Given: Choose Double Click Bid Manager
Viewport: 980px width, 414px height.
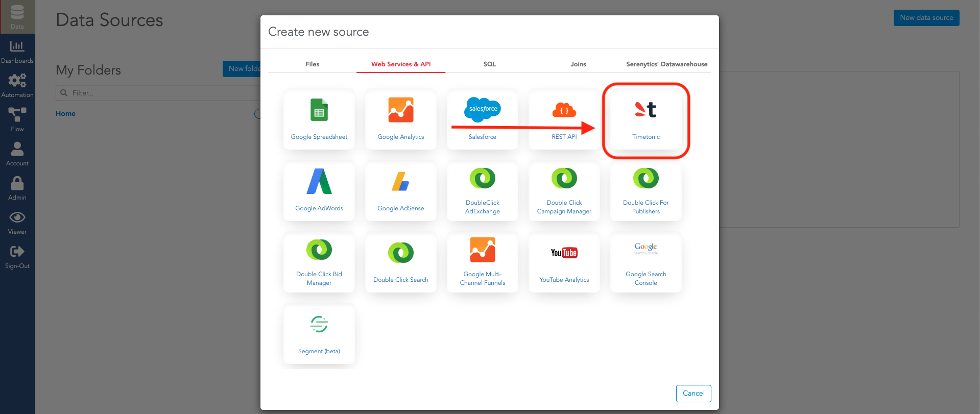Looking at the screenshot, I should point(319,263).
